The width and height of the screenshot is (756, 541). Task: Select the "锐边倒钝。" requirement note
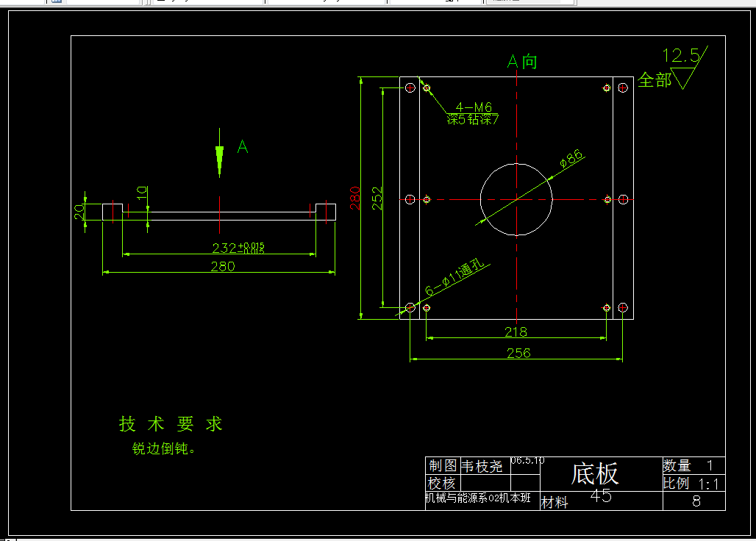[x=163, y=448]
